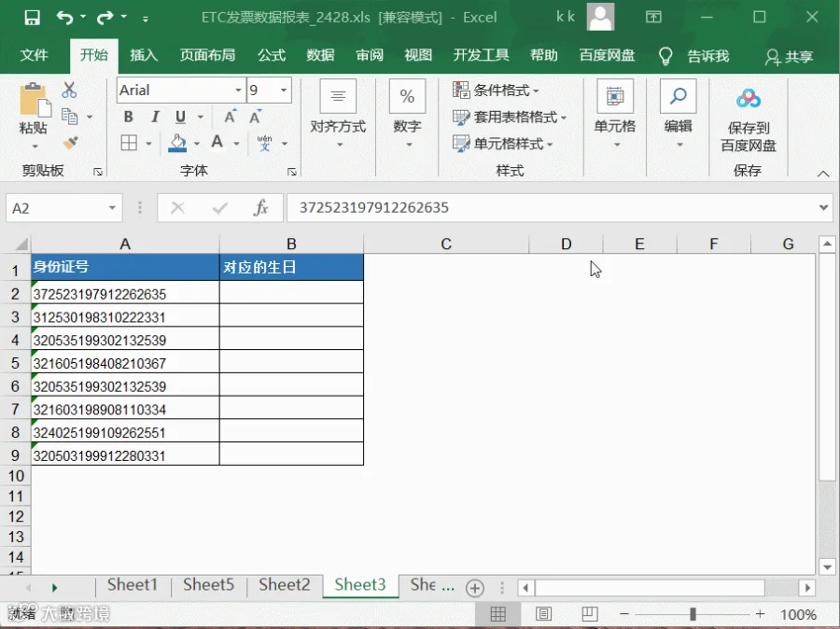Click the fill color bucket icon
840x629 pixels.
point(177,143)
